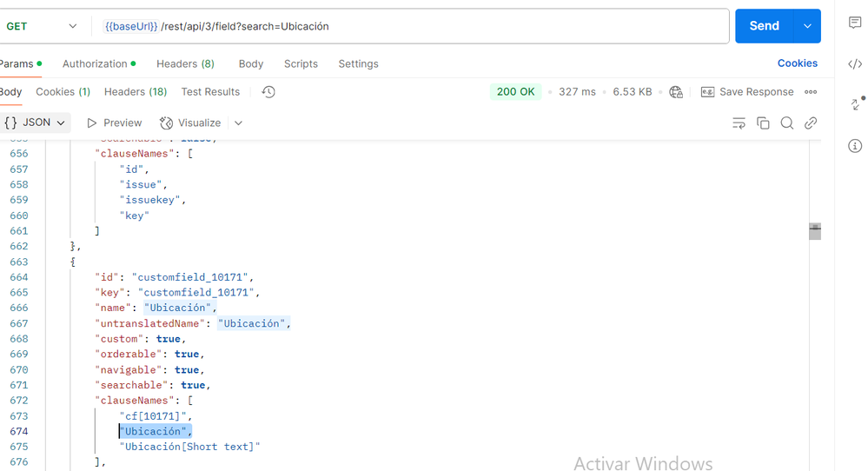Viewport: 868px width, 471px height.
Task: Click the name value "Ubicación" on line 666
Action: pyautogui.click(x=178, y=308)
